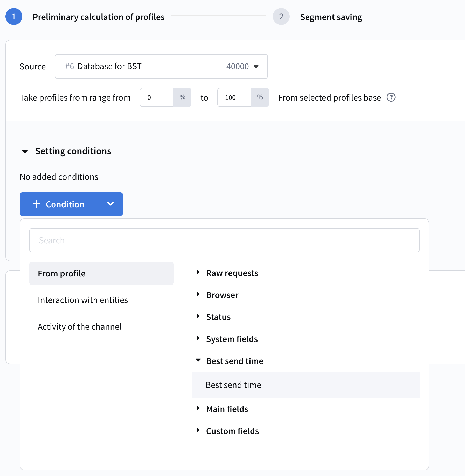Expand the Raw requests group
The width and height of the screenshot is (465, 476).
click(x=198, y=272)
